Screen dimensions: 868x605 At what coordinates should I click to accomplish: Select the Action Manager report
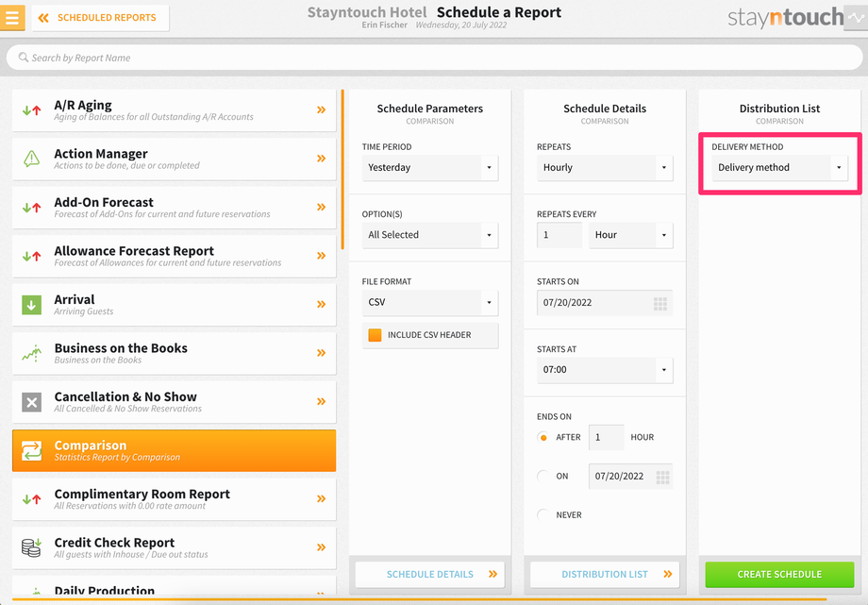coord(174,159)
